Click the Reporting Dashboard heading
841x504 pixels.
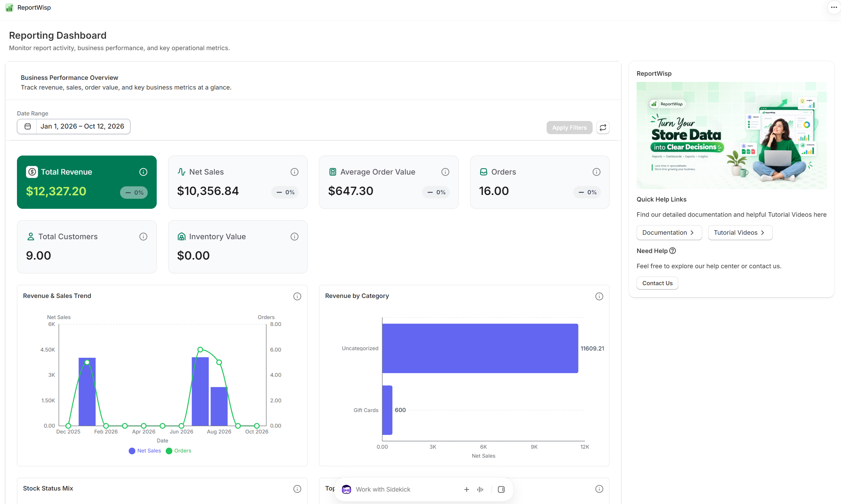point(58,35)
